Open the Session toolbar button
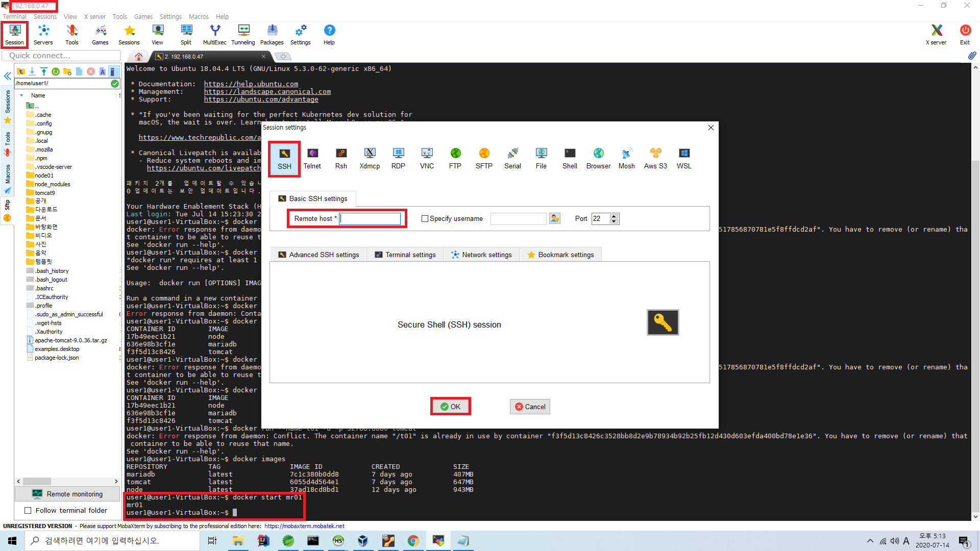This screenshot has width=980, height=551. (x=14, y=35)
